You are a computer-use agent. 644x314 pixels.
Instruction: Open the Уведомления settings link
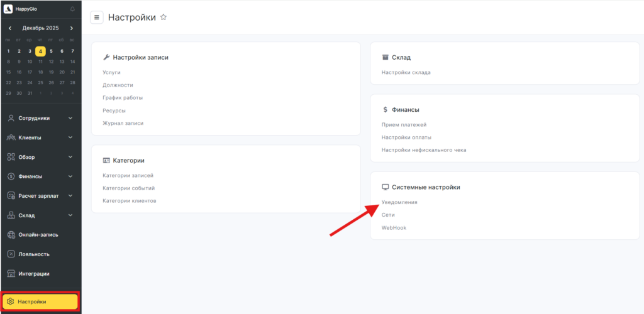399,202
